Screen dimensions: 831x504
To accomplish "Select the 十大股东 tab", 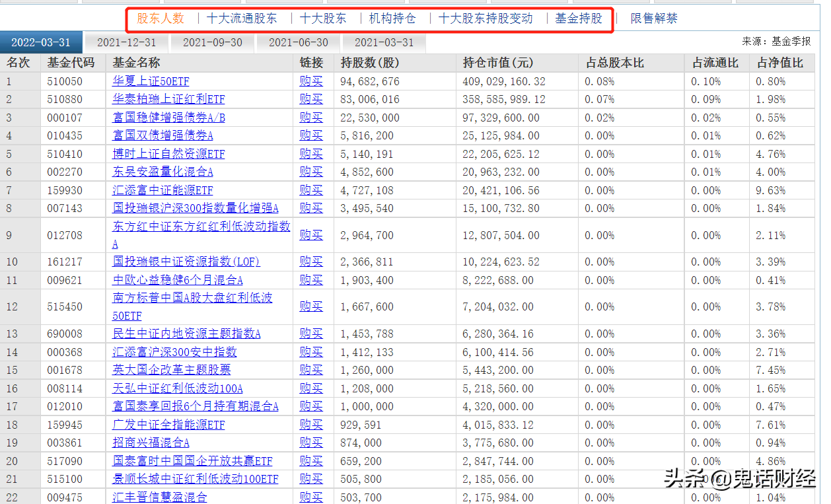I will [323, 18].
